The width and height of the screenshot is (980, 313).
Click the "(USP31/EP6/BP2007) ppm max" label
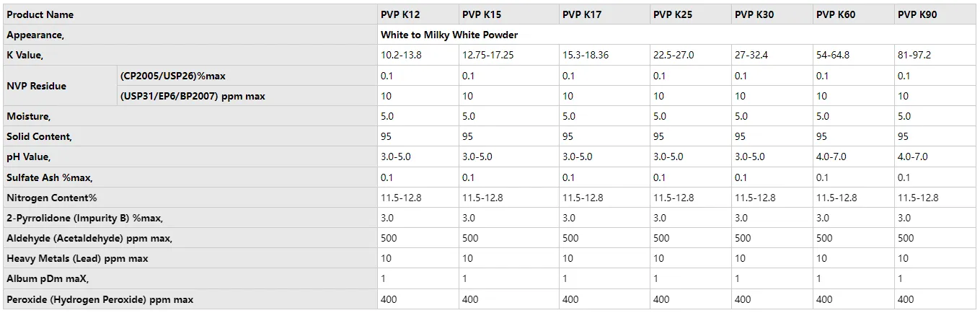[x=193, y=96]
